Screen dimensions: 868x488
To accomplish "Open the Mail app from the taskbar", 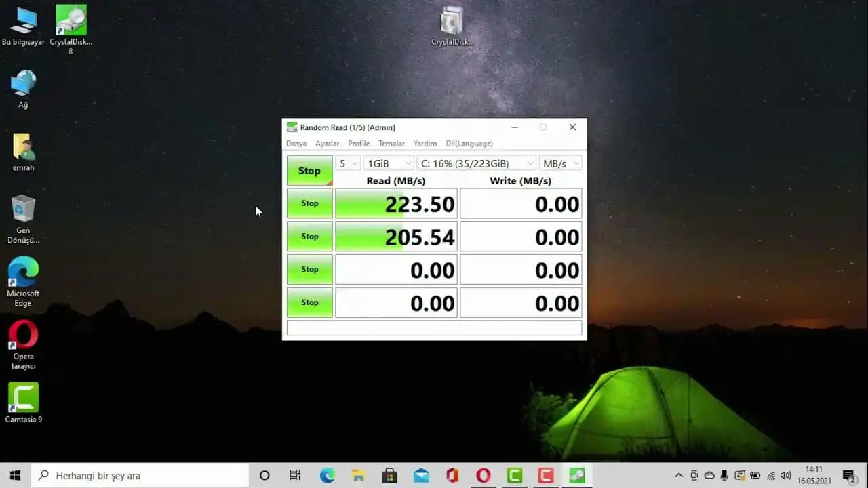I will 421,475.
